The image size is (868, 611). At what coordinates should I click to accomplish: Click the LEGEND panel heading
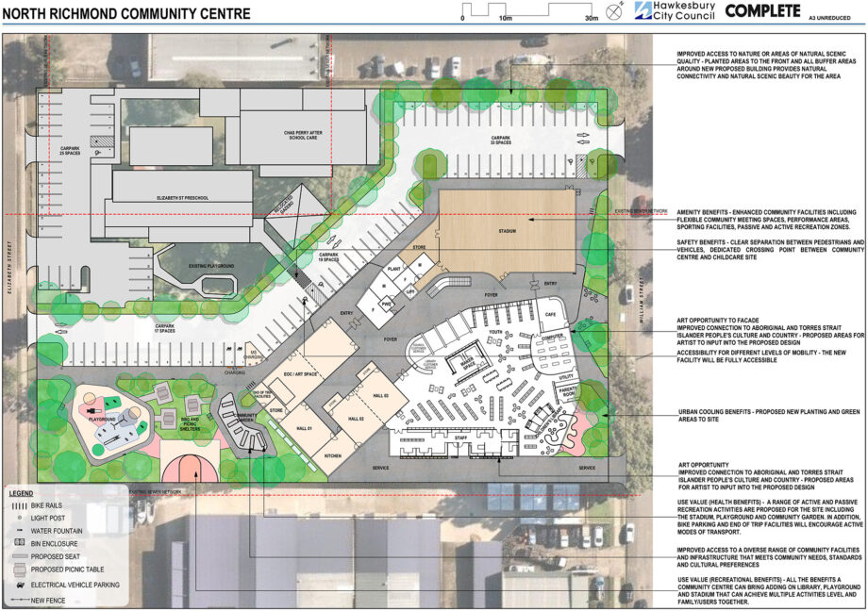click(20, 492)
